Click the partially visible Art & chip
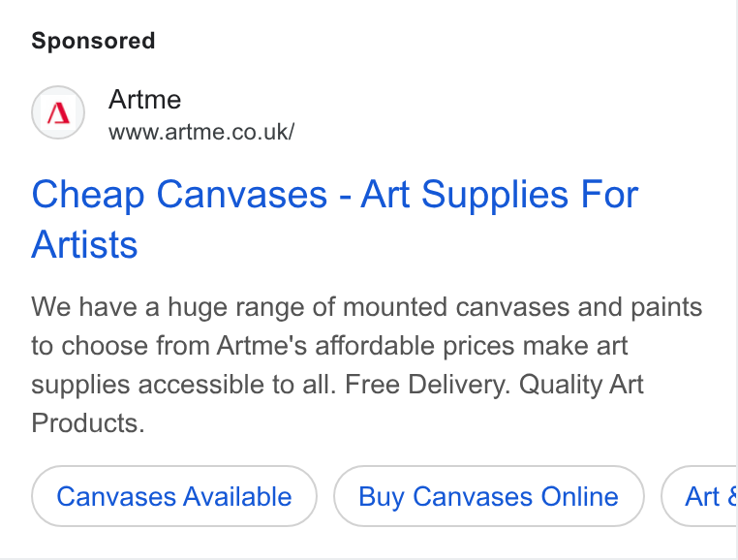 point(699,496)
